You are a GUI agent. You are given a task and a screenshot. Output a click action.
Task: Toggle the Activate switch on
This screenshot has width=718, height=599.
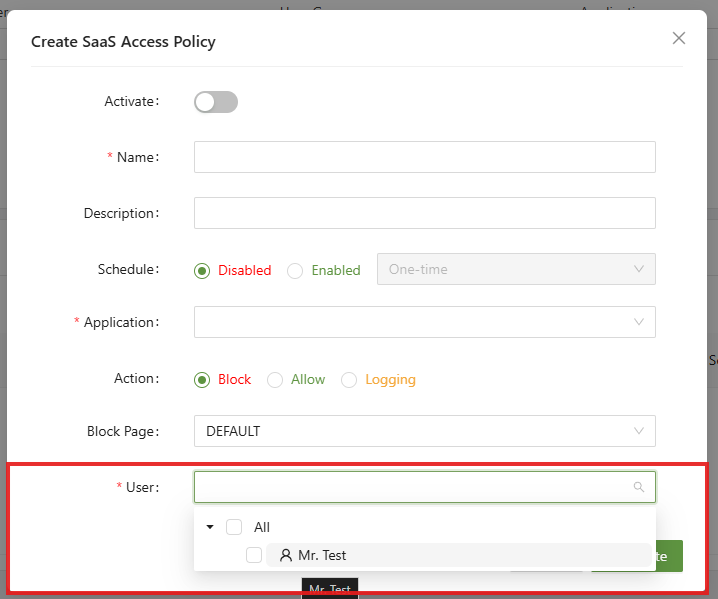(x=216, y=102)
